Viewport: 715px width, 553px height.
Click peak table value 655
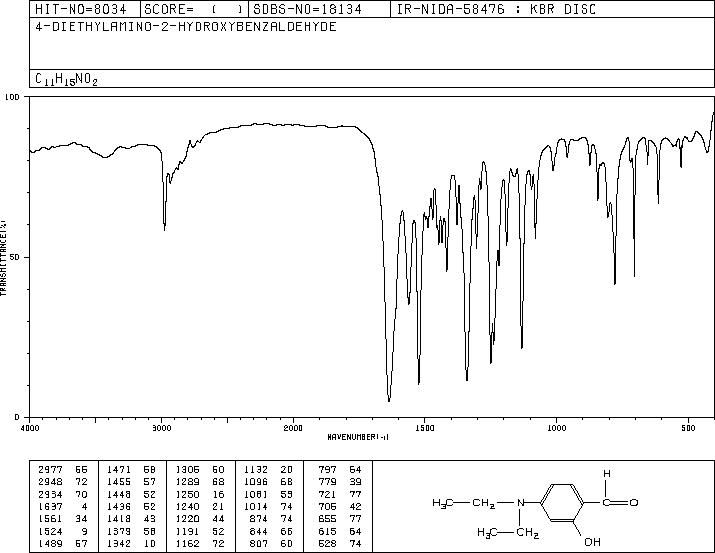click(328, 519)
